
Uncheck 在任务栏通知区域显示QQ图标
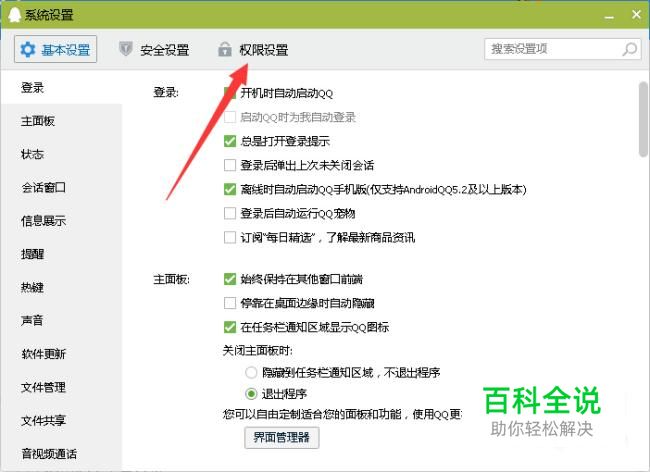click(x=230, y=327)
